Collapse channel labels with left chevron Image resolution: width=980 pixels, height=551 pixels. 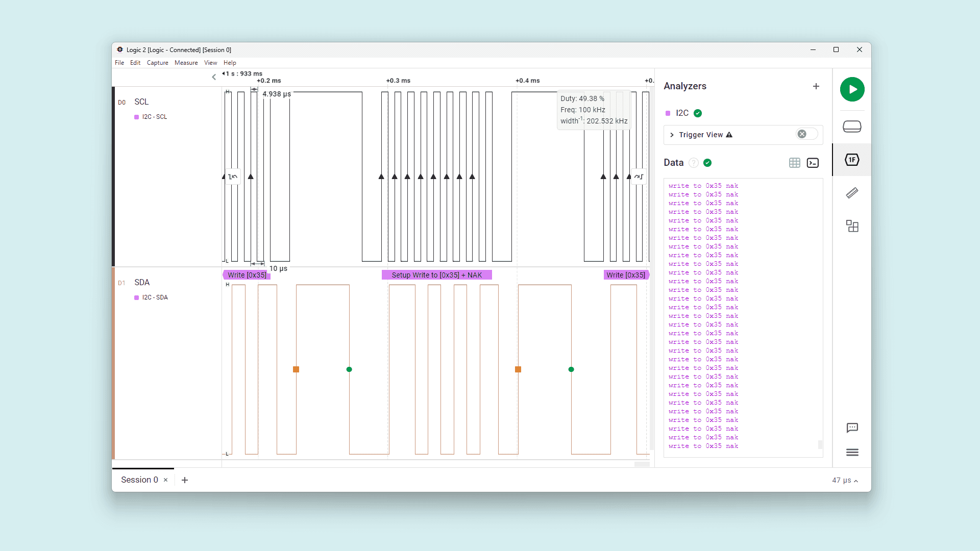pos(214,77)
